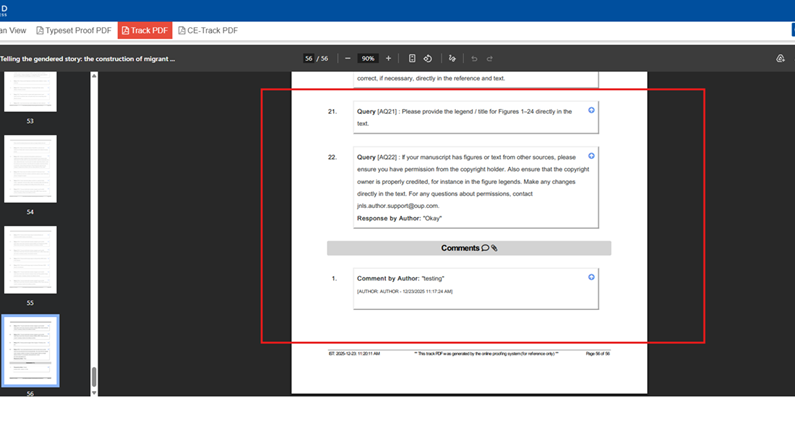
Task: Click the fit to page icon
Action: point(412,59)
